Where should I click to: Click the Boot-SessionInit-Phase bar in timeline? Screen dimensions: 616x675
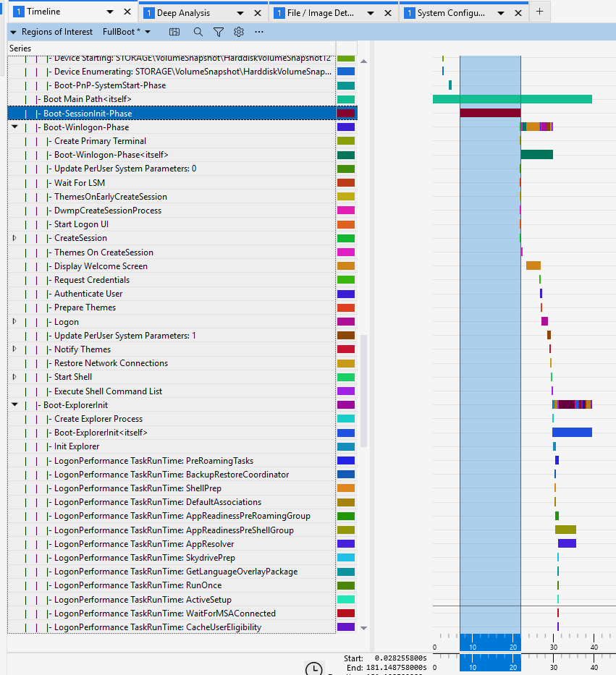pos(490,113)
